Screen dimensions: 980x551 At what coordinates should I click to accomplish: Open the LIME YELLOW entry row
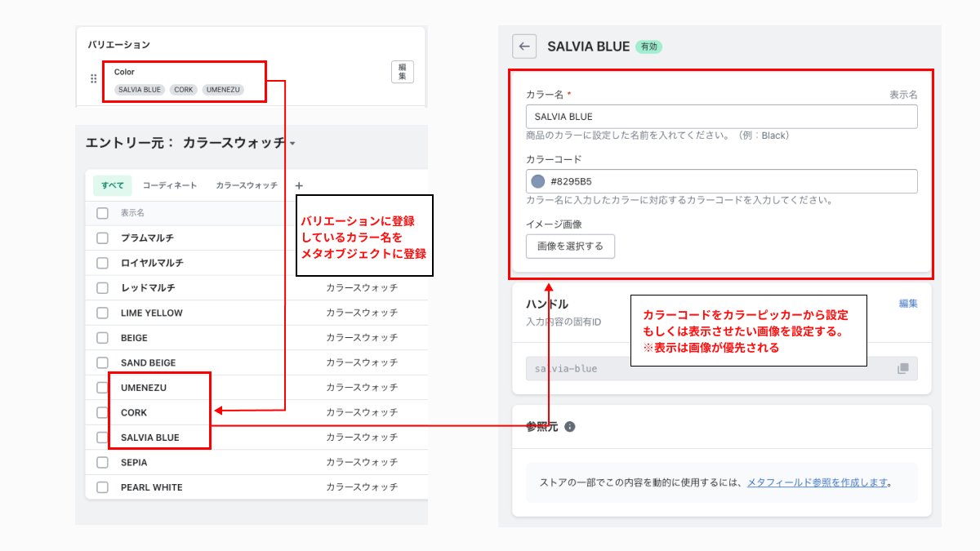[256, 313]
